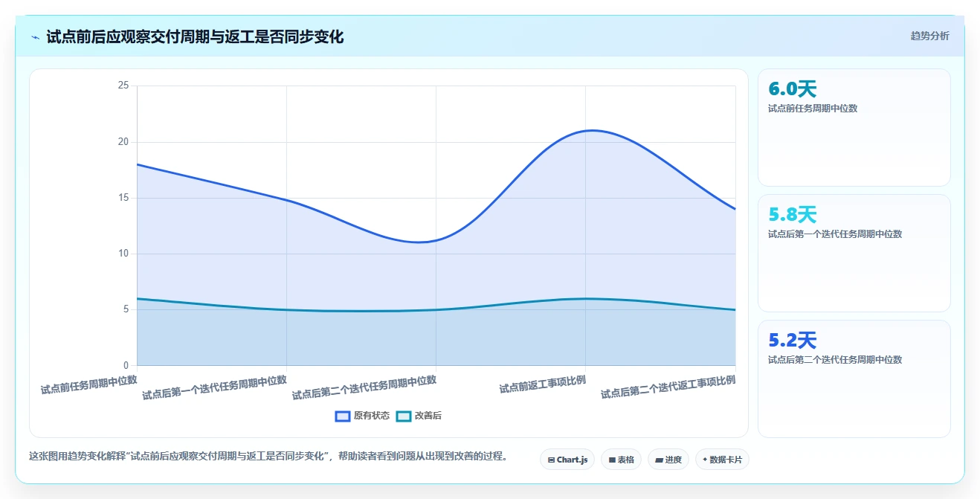
Task: Click x-axis label 试点后第一个迭代任务周期中位数
Action: pyautogui.click(x=214, y=387)
